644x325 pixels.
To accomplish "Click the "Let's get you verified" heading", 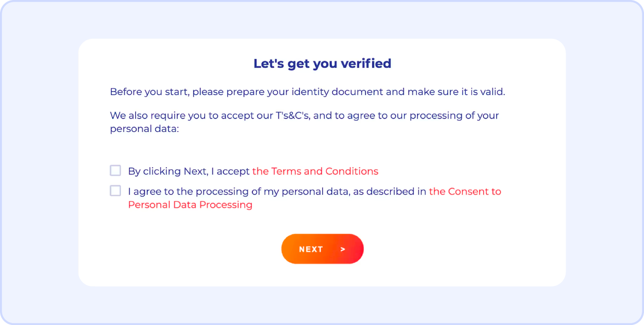I will click(322, 64).
